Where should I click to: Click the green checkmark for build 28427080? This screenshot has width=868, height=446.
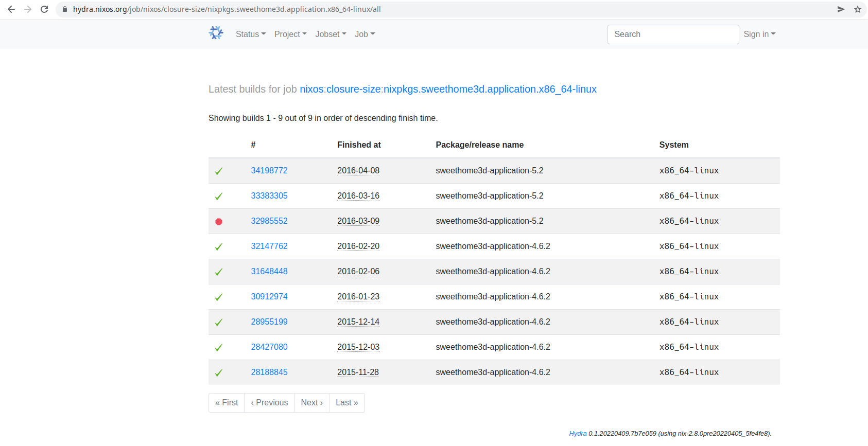(x=219, y=348)
